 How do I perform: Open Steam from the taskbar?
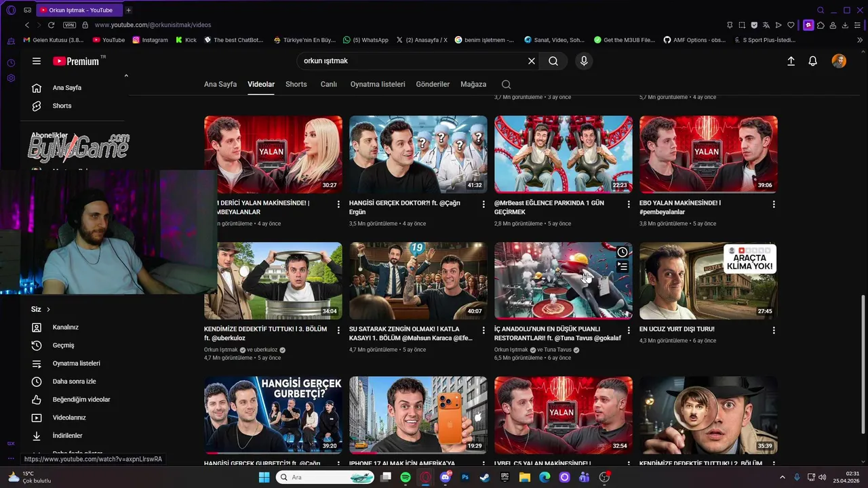[x=484, y=477]
